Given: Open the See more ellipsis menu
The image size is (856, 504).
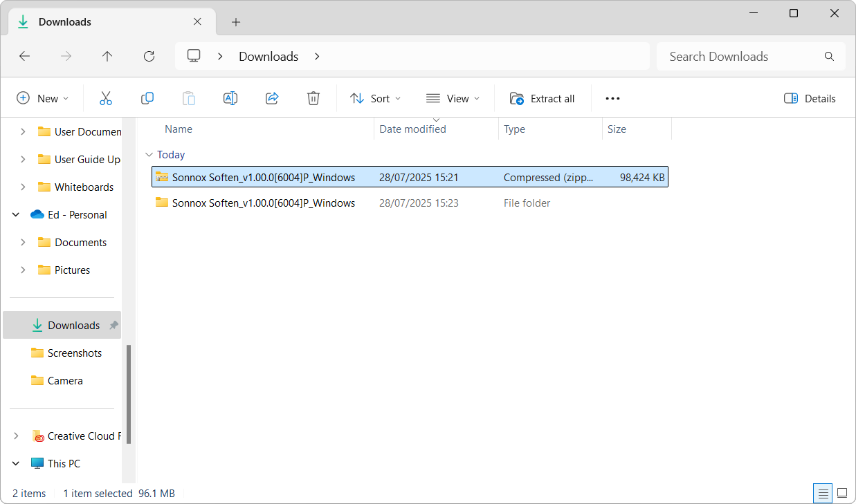Looking at the screenshot, I should click(x=612, y=98).
